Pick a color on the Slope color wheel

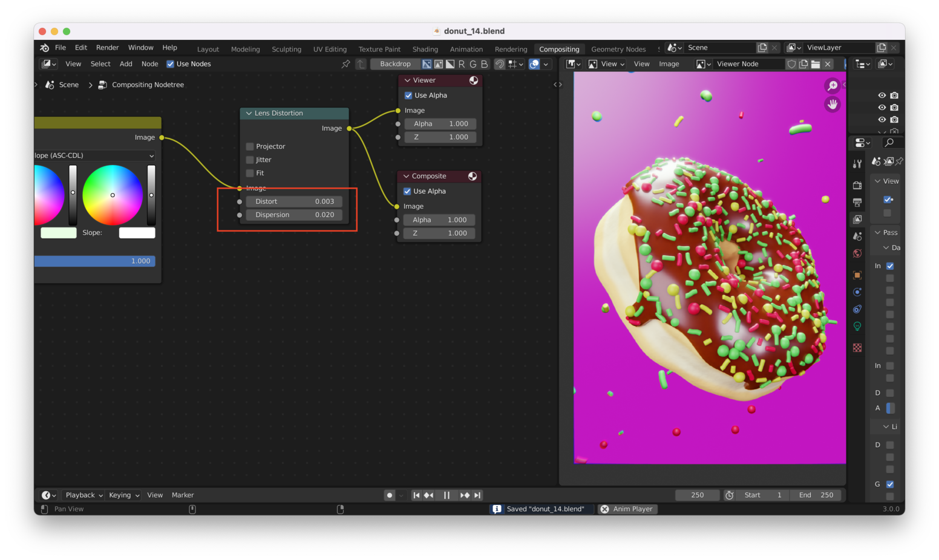(x=113, y=195)
